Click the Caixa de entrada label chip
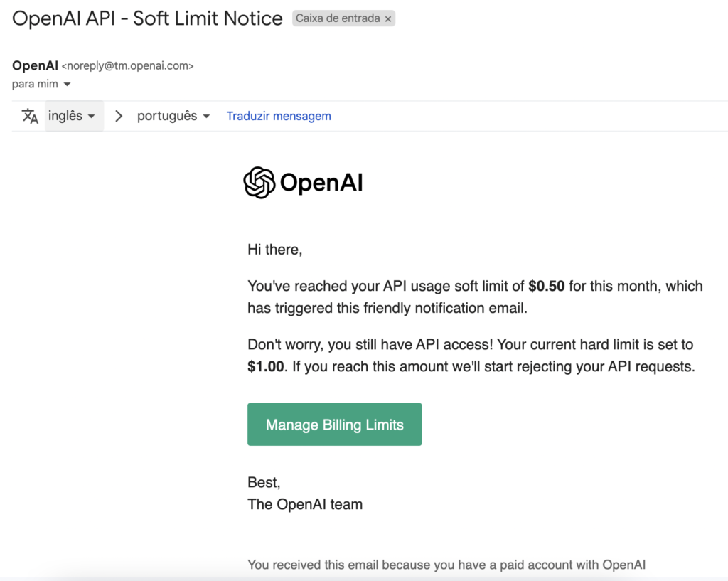The image size is (728, 581). (x=343, y=18)
